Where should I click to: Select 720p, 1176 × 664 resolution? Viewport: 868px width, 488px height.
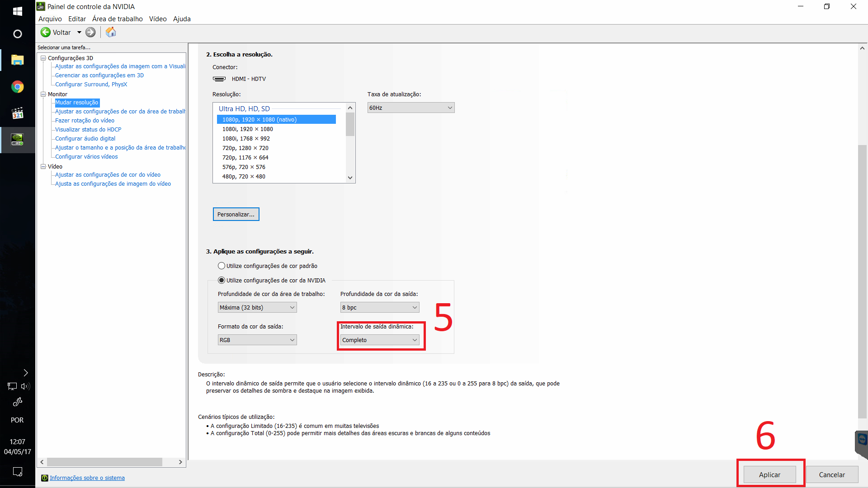(x=276, y=157)
